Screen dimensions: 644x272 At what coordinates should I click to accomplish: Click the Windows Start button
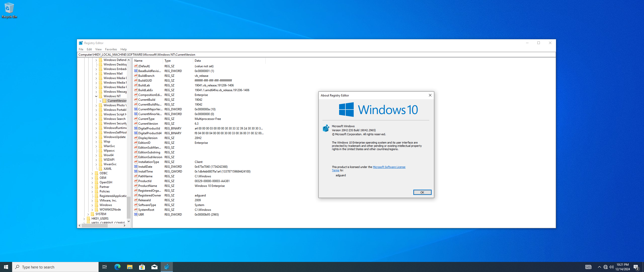click(6, 267)
